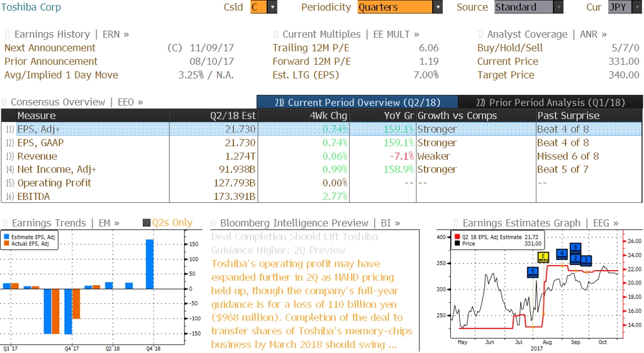Click the Past Surprise column header
Image resolution: width=644 pixels, height=353 pixels.
point(589,116)
